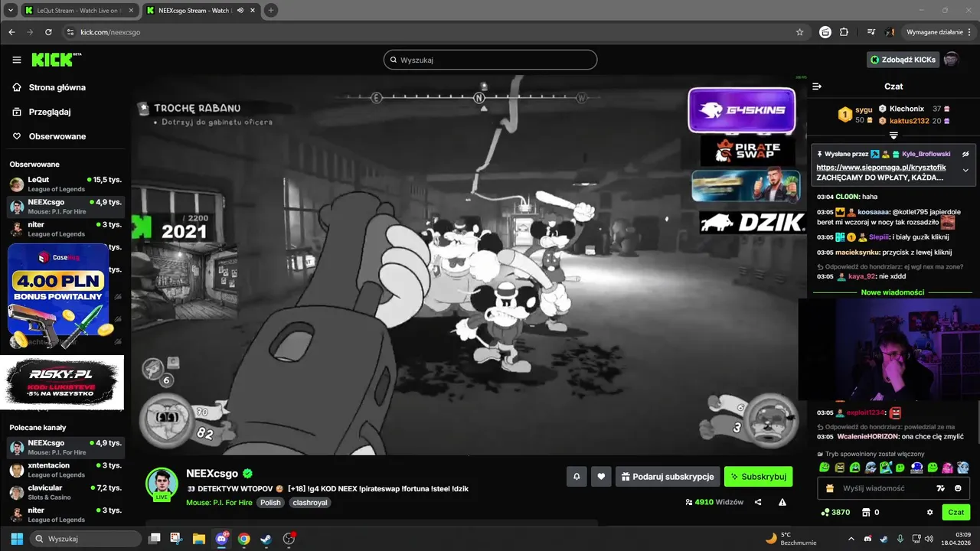Reload the page
The image size is (980, 551).
pyautogui.click(x=48, y=32)
